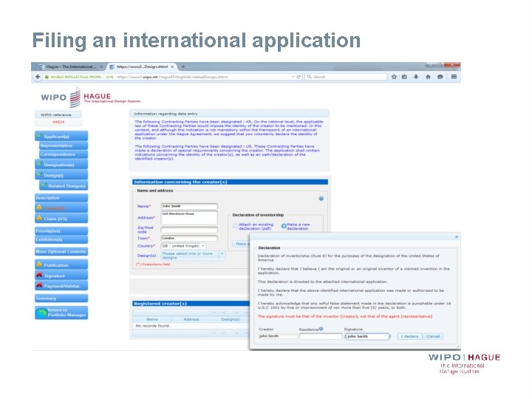The width and height of the screenshot is (532, 399).
Task: Click in the Zip/Post code field
Action: (x=189, y=230)
